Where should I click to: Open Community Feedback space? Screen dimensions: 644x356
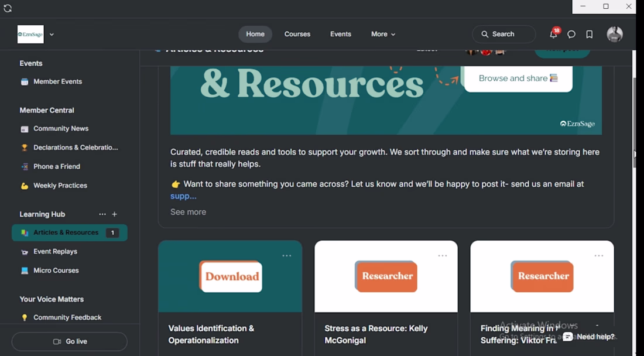pyautogui.click(x=70, y=317)
